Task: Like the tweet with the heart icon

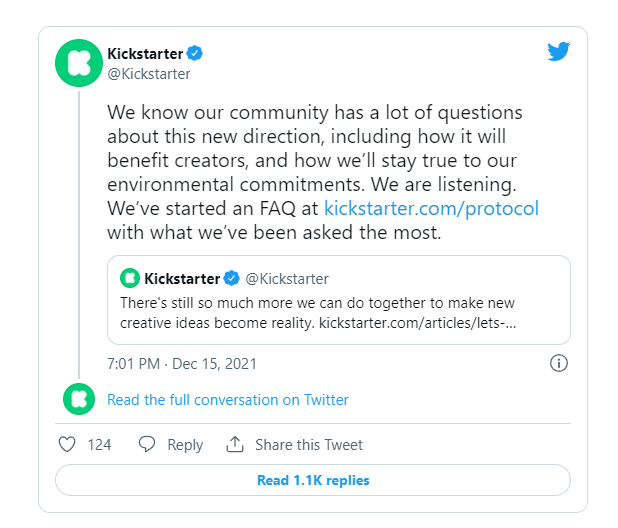Action: (x=67, y=445)
